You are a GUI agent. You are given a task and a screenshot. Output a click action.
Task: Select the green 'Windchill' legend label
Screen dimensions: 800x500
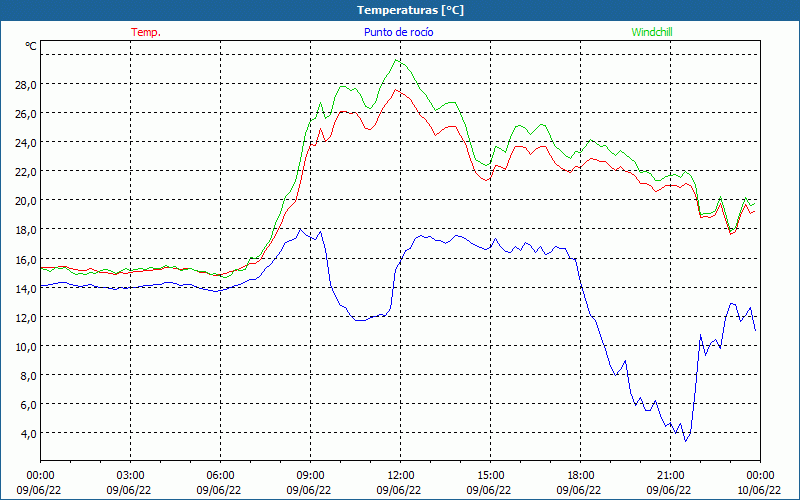pos(652,32)
